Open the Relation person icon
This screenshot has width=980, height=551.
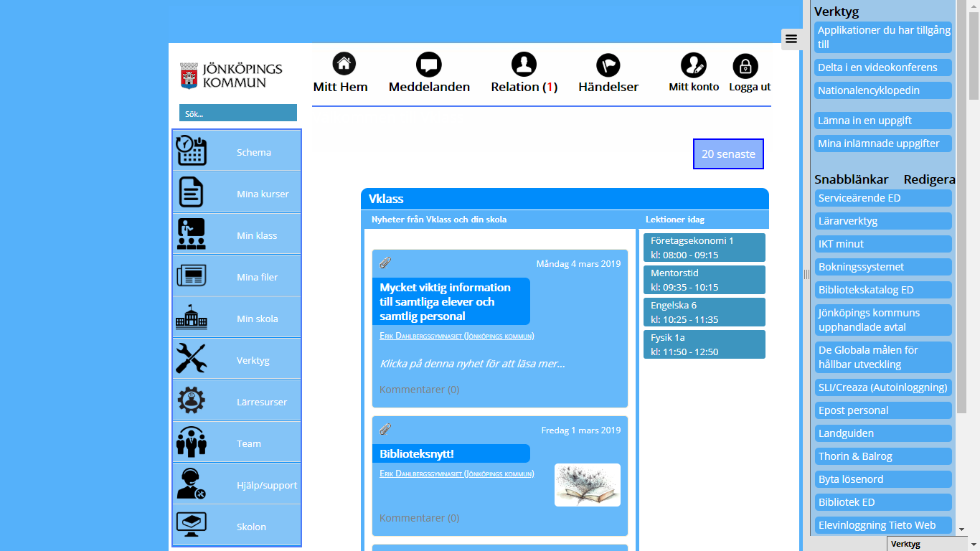coord(524,64)
